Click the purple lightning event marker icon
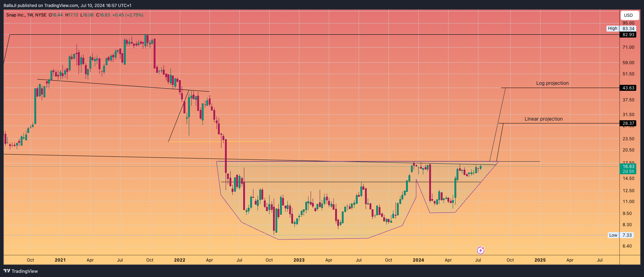The width and height of the screenshot is (644, 277). [481, 250]
